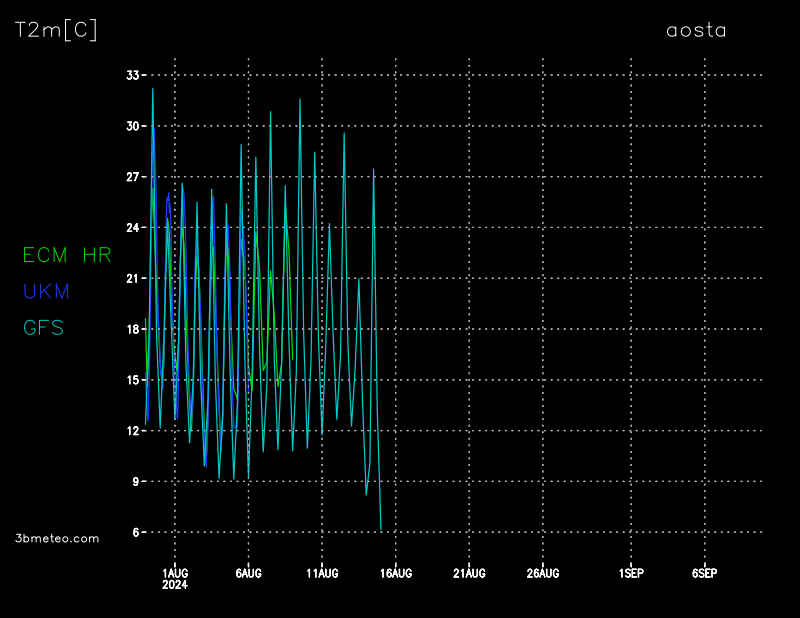Click the 1AUG 2024 date label
The image size is (800, 618).
175,578
